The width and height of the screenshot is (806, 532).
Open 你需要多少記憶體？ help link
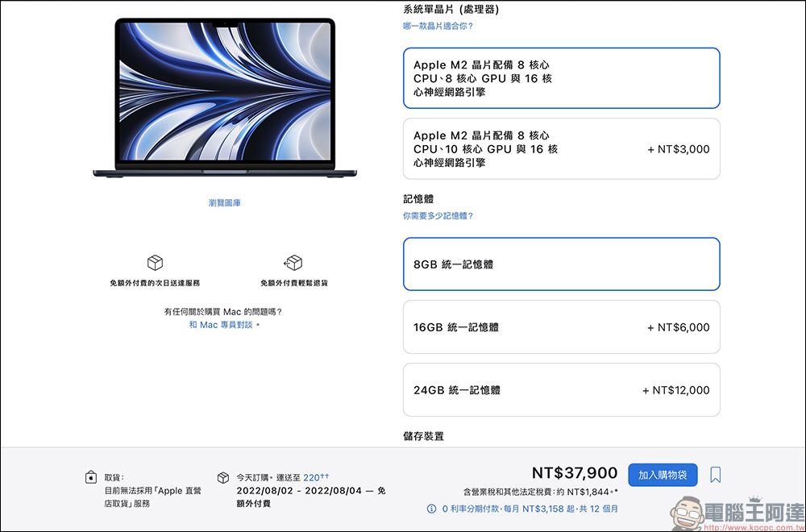(438, 216)
